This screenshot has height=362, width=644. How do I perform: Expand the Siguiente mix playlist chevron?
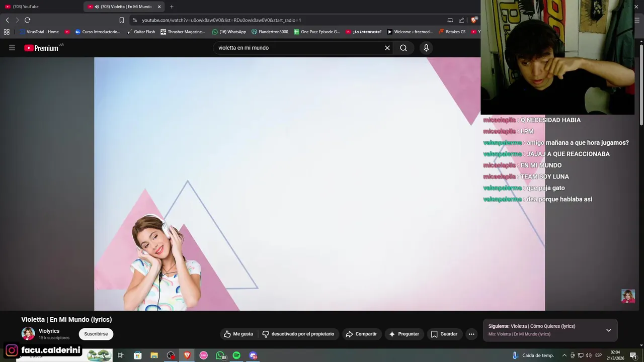pyautogui.click(x=608, y=330)
